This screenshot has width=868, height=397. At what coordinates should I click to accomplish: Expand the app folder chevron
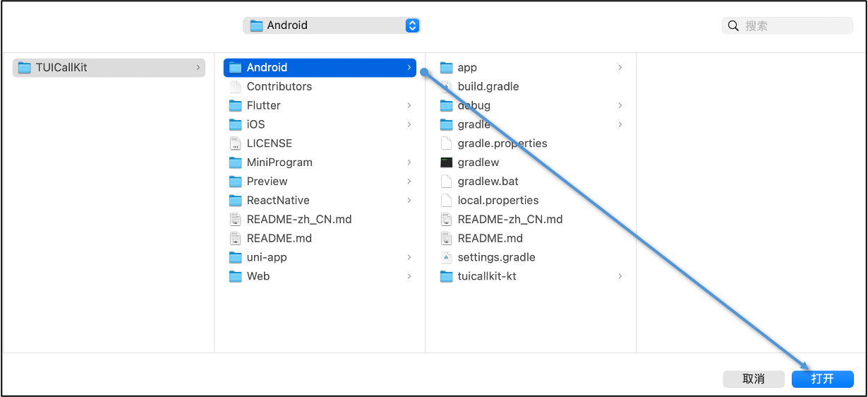tap(620, 68)
